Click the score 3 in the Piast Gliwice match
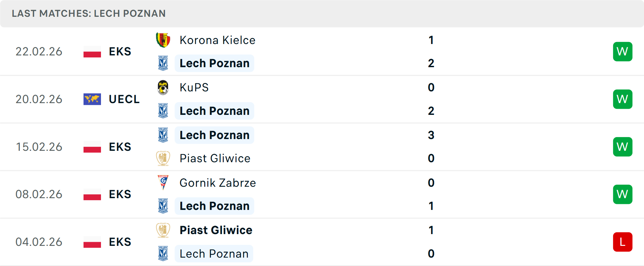The image size is (644, 266). point(431,135)
